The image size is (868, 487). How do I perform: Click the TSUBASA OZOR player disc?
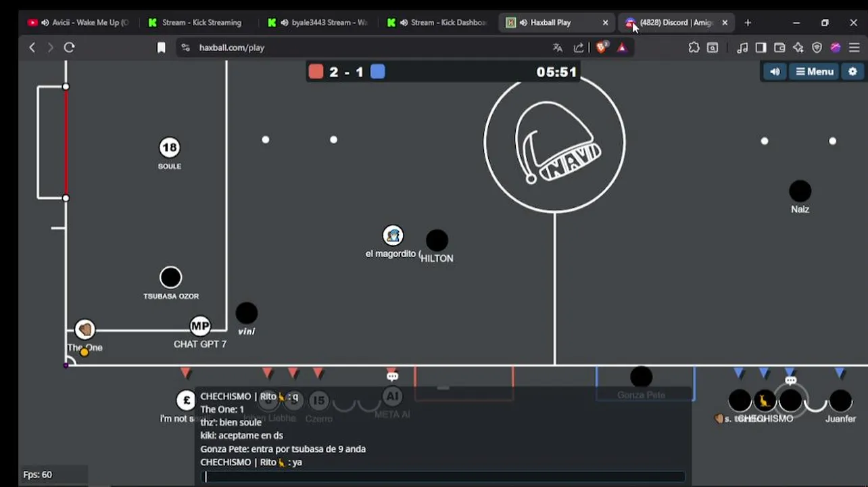[170, 277]
